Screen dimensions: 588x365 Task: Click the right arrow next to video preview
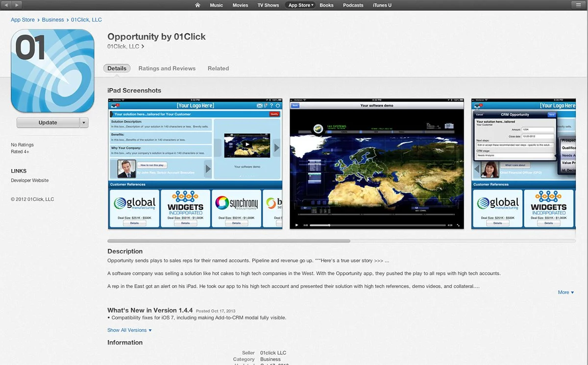(x=276, y=147)
